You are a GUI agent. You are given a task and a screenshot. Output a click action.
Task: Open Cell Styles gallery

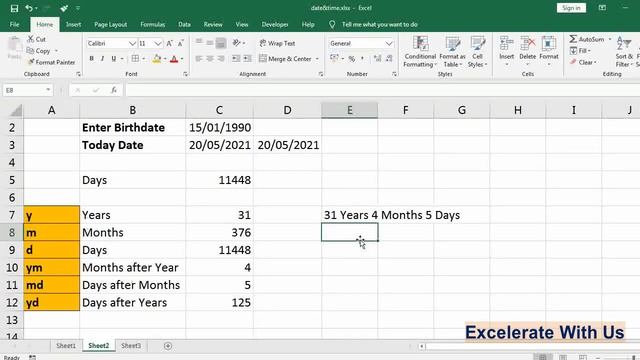point(477,51)
